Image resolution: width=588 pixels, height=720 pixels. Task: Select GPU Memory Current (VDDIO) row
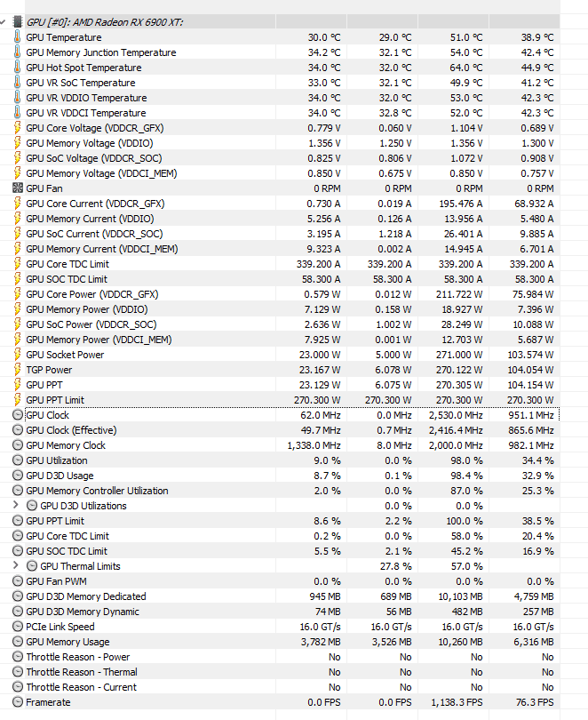[280, 219]
